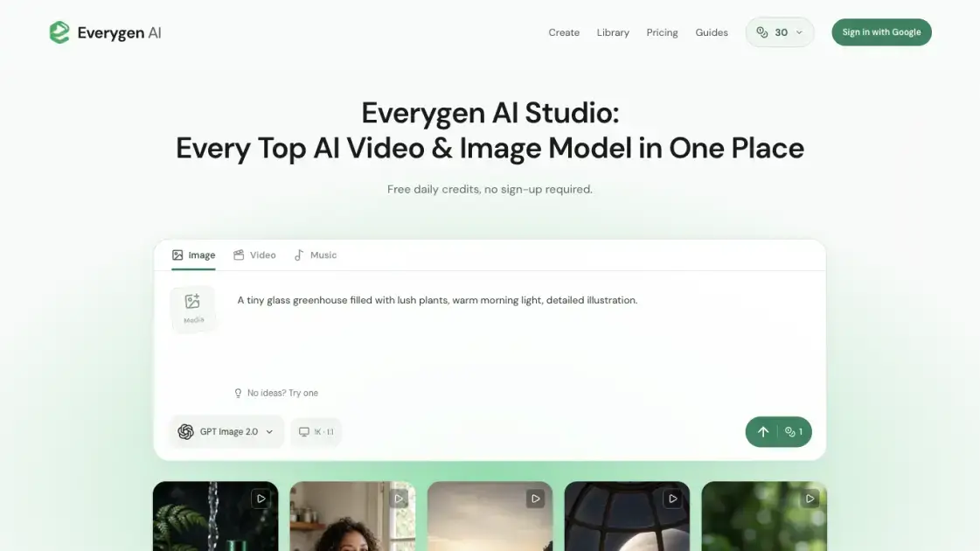Play the fern and water video thumbnail

(261, 499)
